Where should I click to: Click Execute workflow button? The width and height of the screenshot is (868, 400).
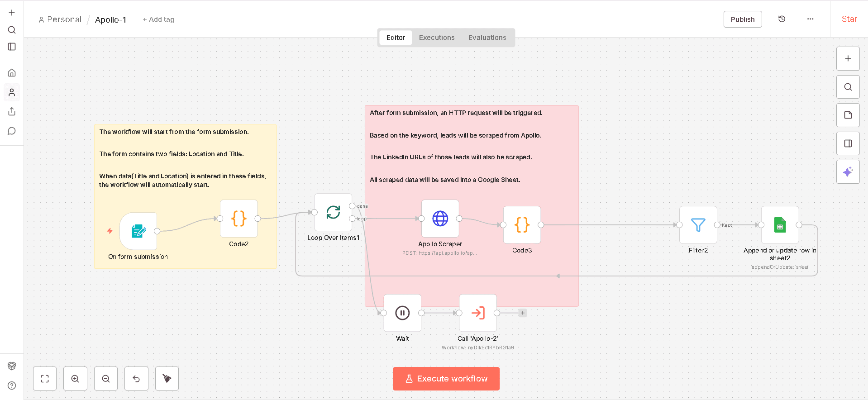point(446,379)
